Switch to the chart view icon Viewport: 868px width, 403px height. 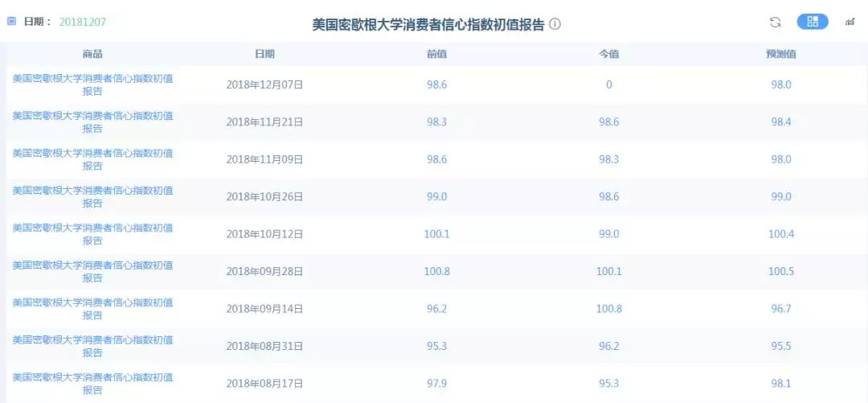click(x=850, y=23)
